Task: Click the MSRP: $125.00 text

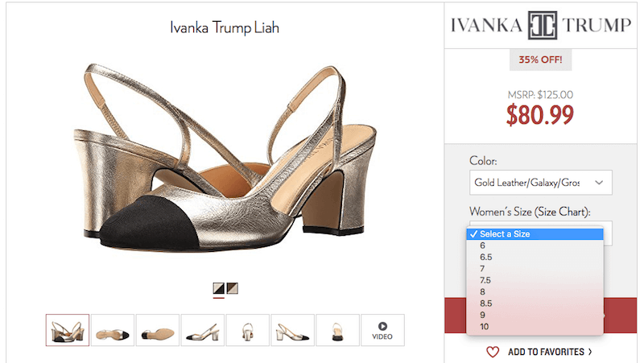Action: [x=540, y=95]
